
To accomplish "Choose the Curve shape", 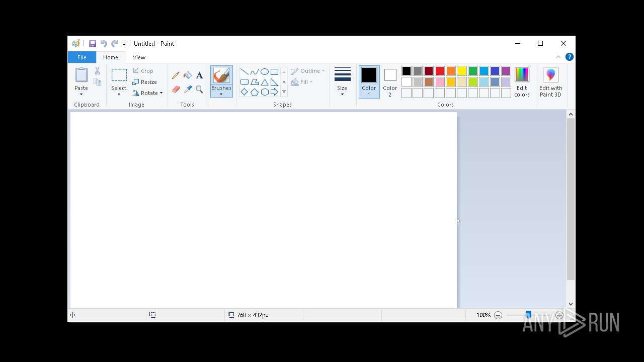I will 254,72.
